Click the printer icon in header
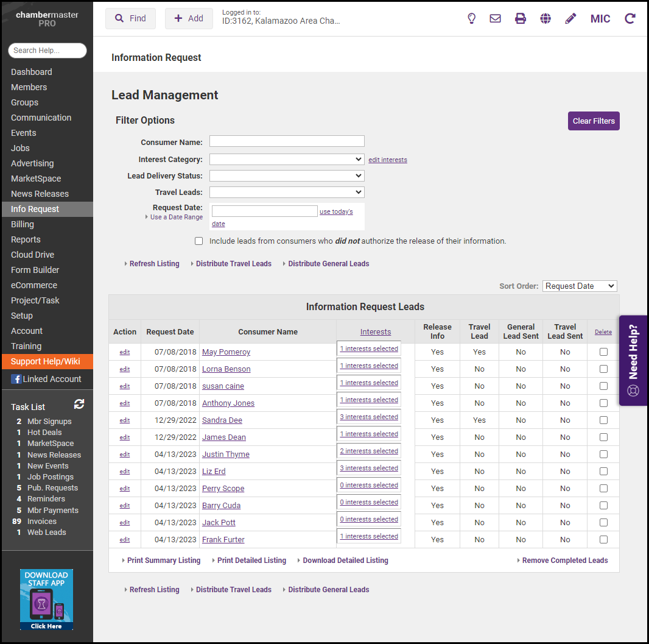 521,18
